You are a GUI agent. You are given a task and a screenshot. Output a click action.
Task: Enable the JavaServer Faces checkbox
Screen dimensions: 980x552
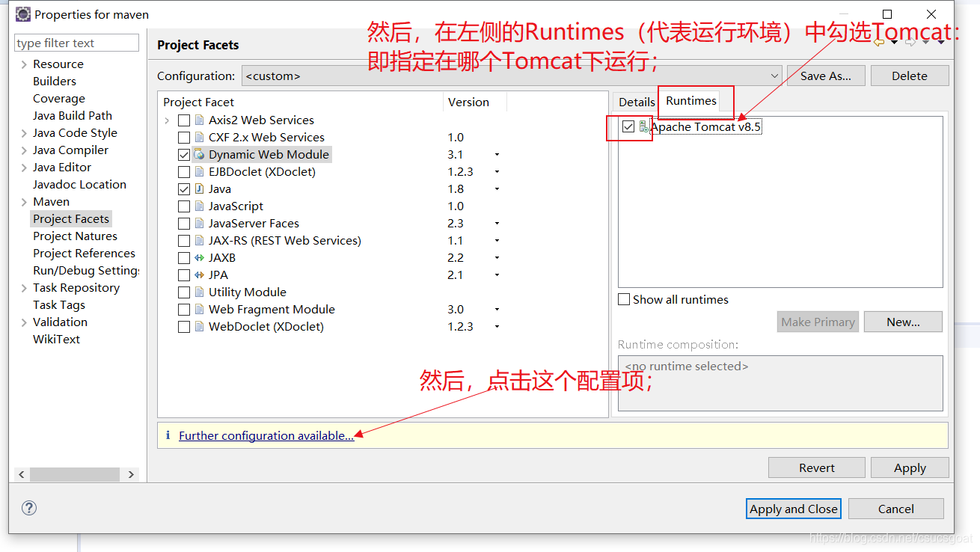tap(184, 224)
